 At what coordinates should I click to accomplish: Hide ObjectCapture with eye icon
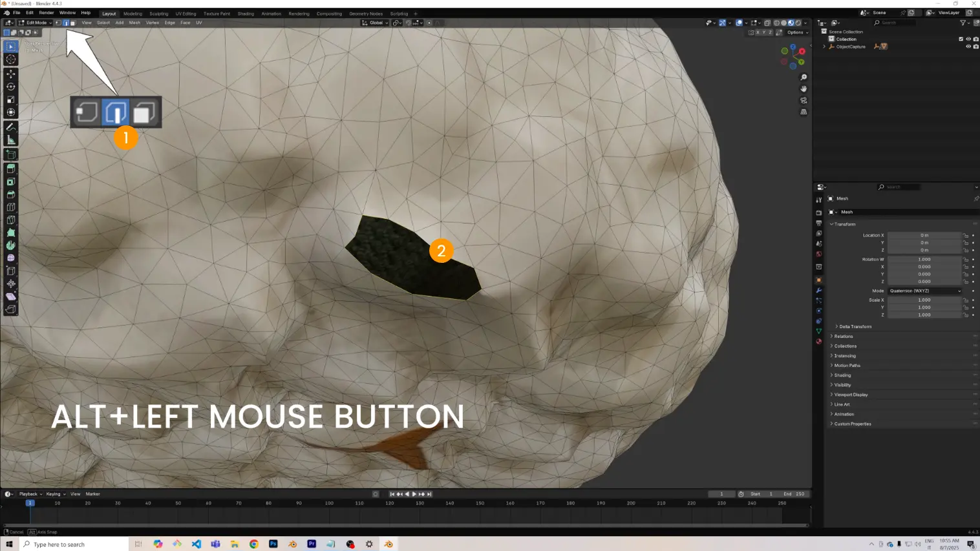968,47
